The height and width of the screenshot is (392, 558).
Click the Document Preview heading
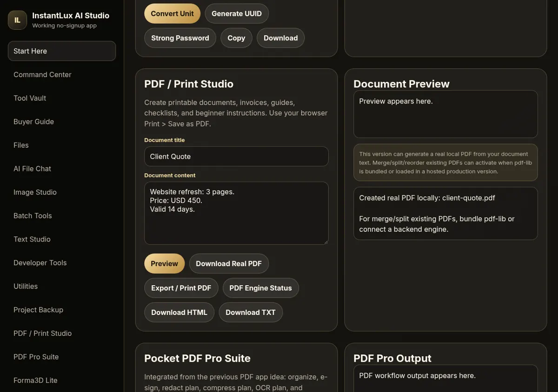pos(401,84)
